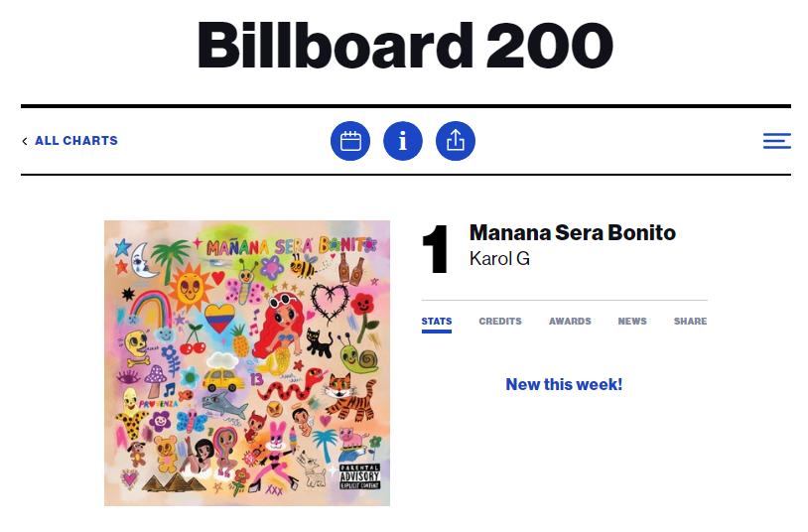Viewport: 808px width, 532px height.
Task: Click the chart info icon
Action: point(403,141)
